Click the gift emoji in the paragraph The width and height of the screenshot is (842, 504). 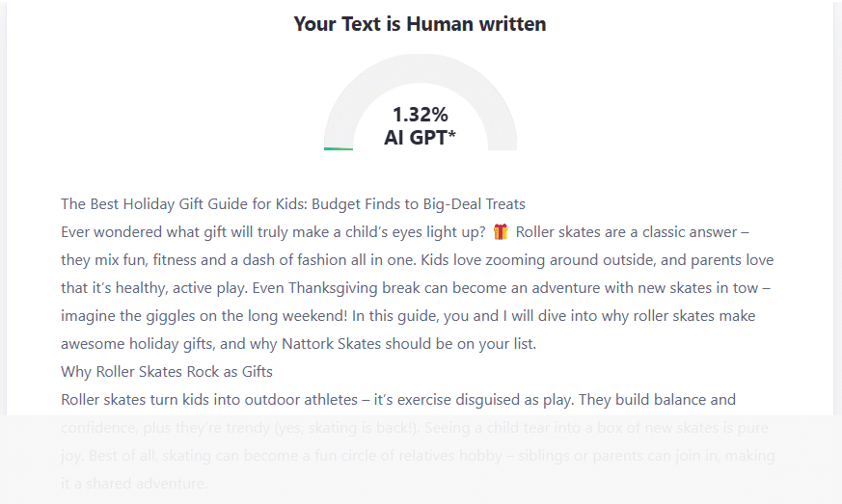tap(501, 232)
